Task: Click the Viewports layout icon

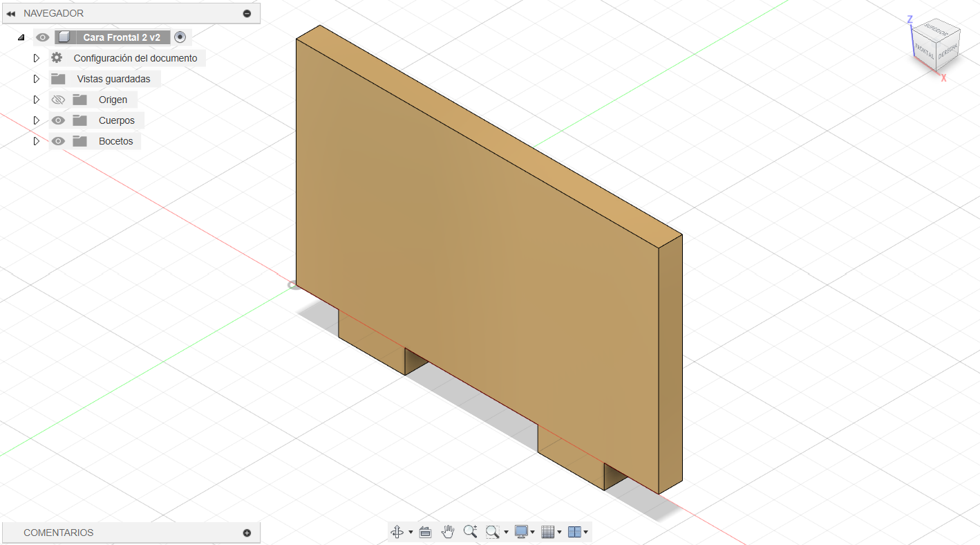Action: [574, 532]
